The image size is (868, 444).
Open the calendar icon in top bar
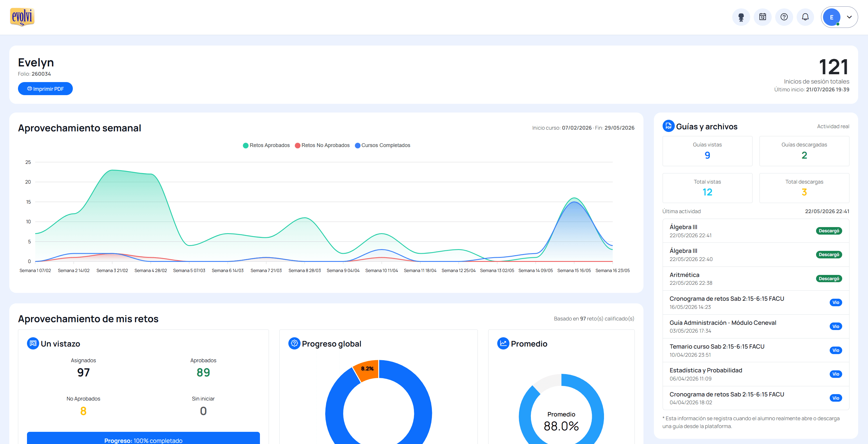[762, 17]
